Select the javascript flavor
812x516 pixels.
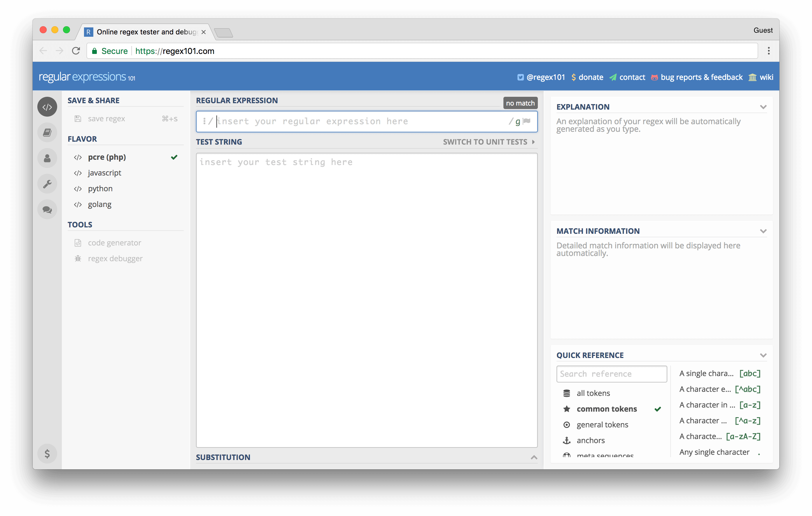pyautogui.click(x=104, y=173)
